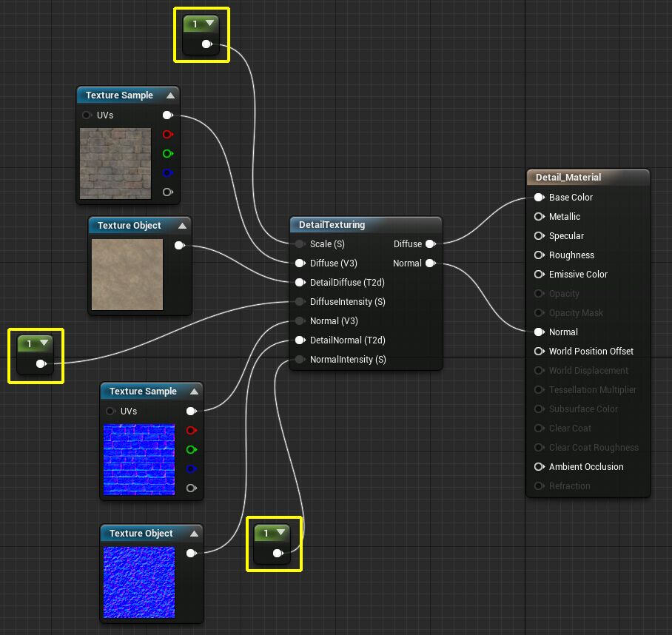Screen dimensions: 672x635
Task: Click the gray brick texture preview thumbnail
Action: tap(115, 164)
